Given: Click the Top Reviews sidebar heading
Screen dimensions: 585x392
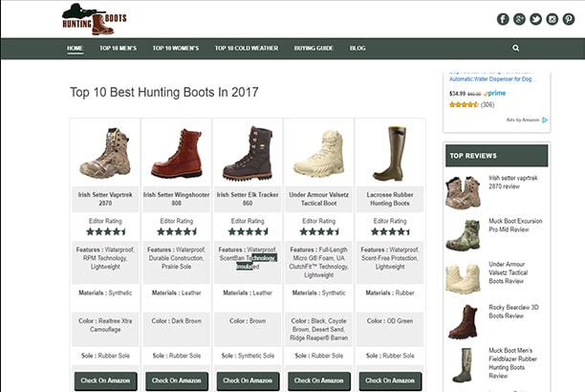Looking at the screenshot, I should [x=496, y=156].
